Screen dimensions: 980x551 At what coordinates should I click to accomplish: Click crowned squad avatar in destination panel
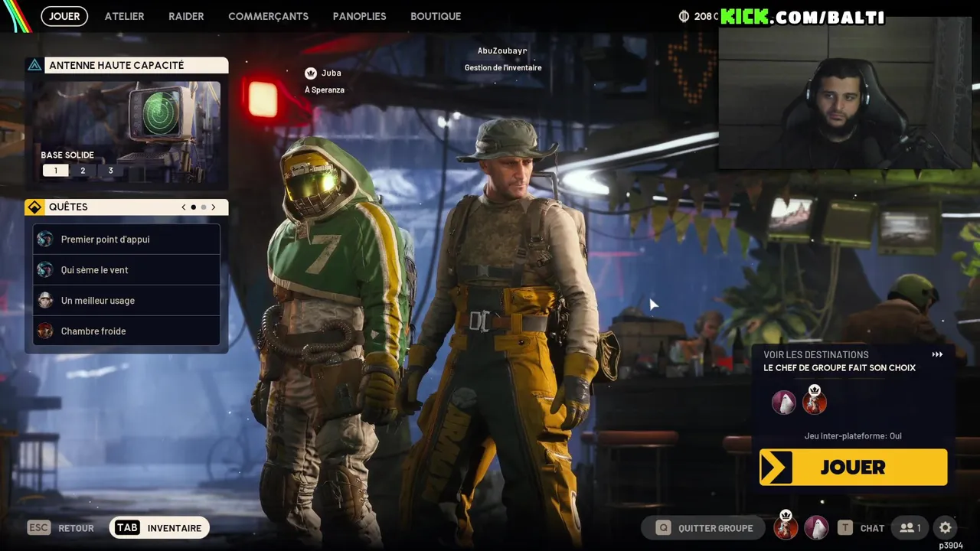pyautogui.click(x=815, y=401)
